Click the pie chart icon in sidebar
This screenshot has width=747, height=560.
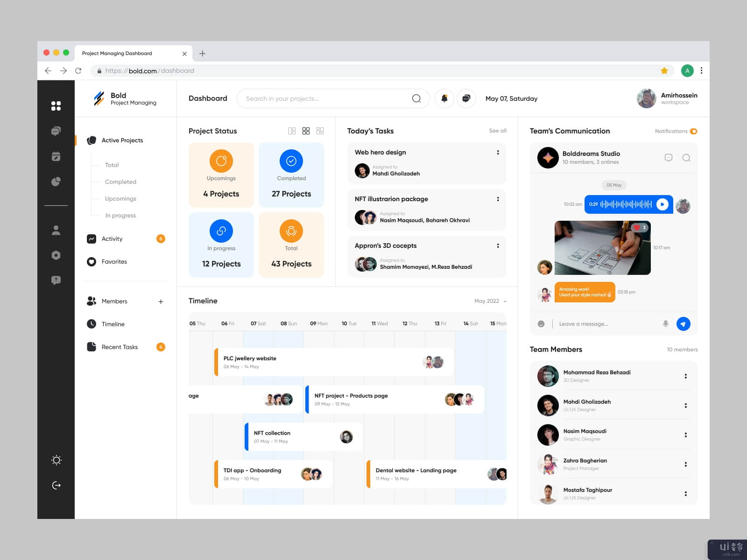(56, 182)
